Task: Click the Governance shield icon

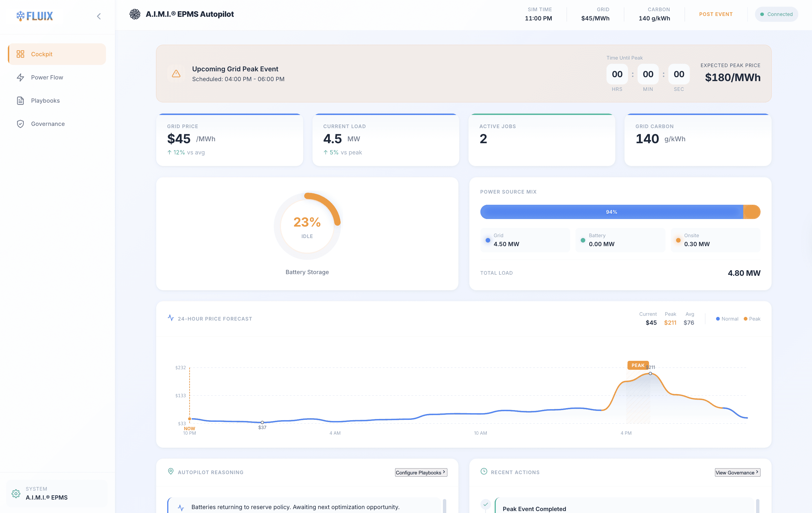Action: (x=20, y=124)
